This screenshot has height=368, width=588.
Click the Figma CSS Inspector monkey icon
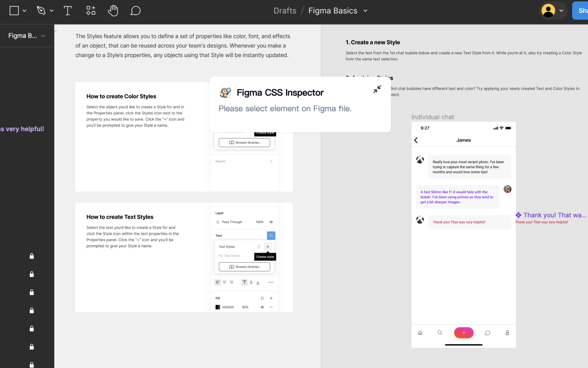[225, 92]
